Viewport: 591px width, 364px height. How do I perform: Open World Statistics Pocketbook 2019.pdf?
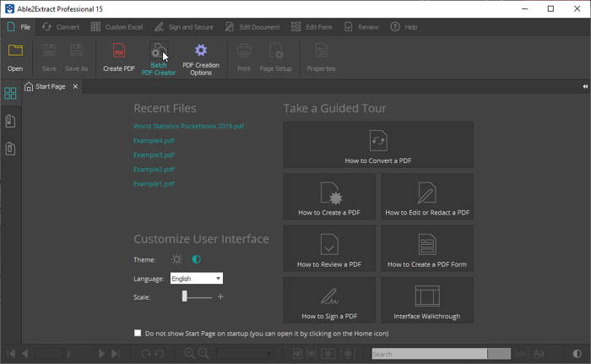(188, 127)
